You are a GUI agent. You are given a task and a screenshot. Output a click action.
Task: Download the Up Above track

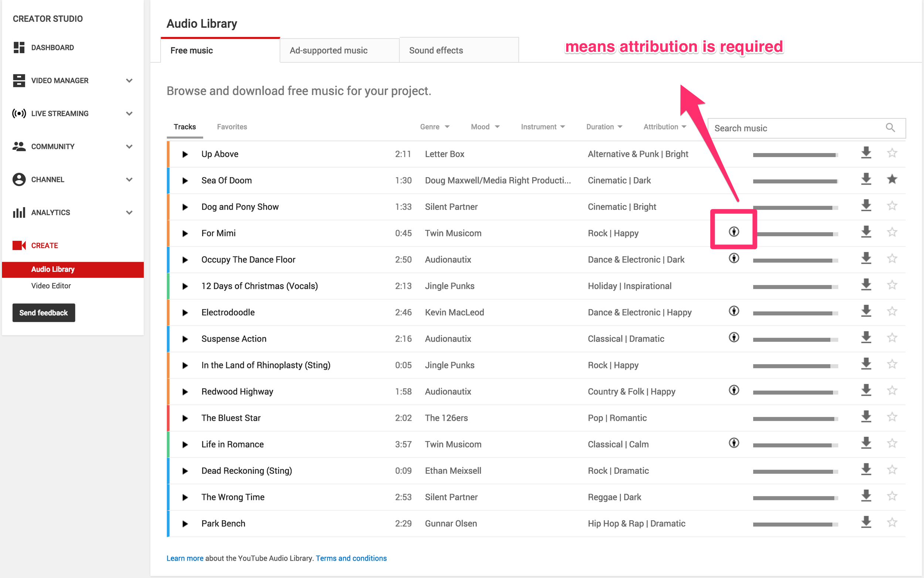(866, 153)
